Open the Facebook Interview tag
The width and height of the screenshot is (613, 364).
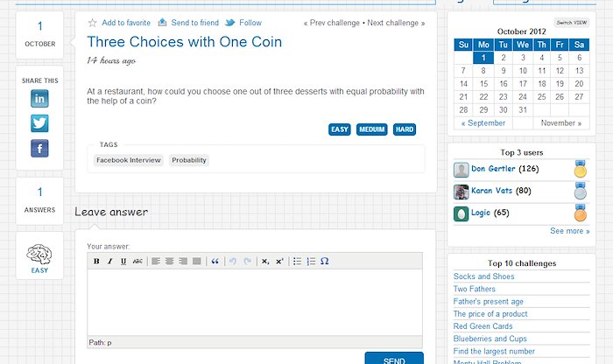(128, 160)
